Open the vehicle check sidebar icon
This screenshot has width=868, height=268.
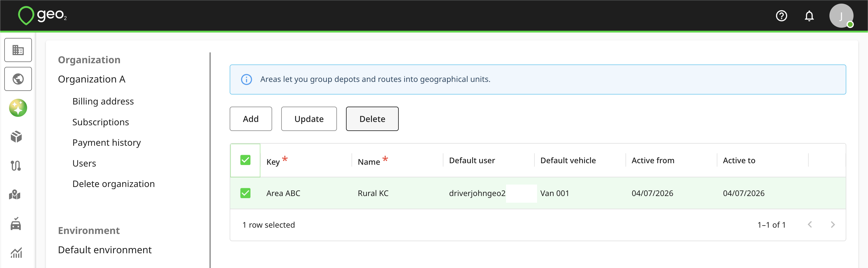pyautogui.click(x=16, y=223)
